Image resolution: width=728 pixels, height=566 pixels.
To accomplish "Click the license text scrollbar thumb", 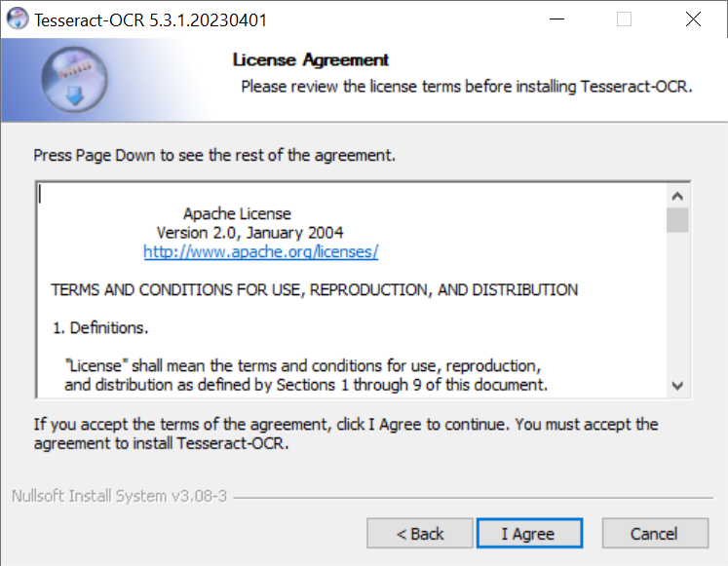I will pos(677,220).
